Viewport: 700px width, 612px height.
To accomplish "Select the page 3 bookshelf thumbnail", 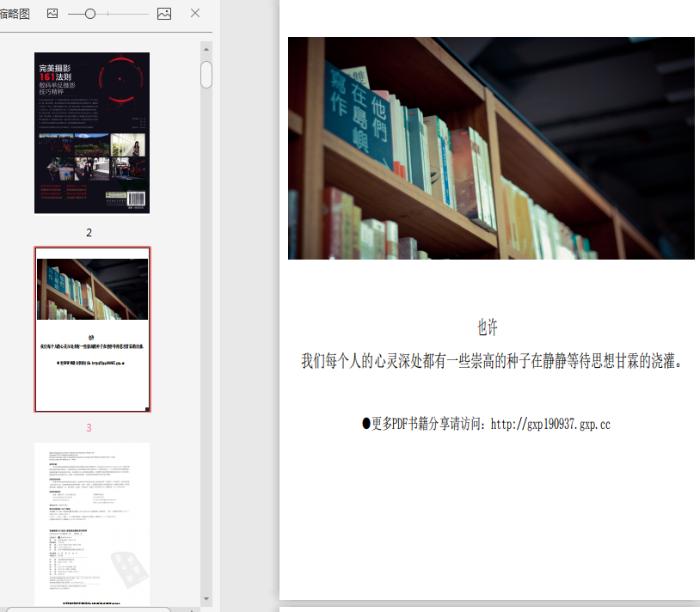I will click(x=92, y=329).
